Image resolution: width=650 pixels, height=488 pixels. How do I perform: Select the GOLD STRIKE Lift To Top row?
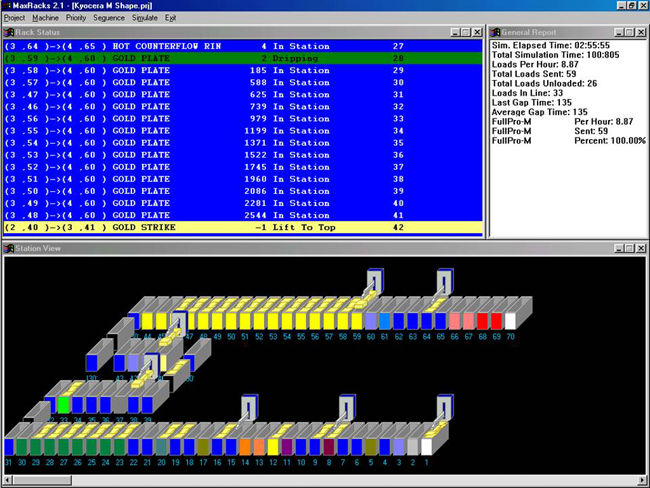(243, 227)
